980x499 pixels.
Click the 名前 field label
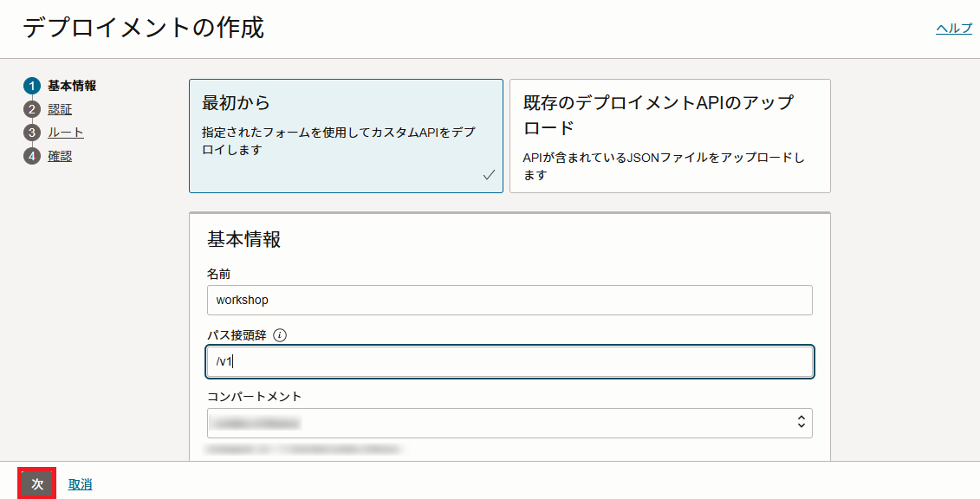tap(218, 274)
